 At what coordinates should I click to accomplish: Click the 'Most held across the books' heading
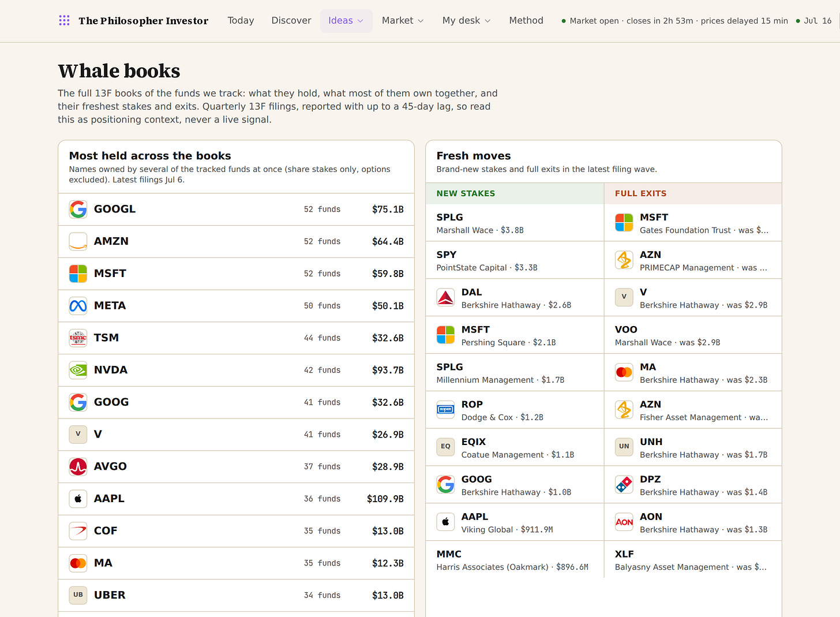tap(150, 156)
